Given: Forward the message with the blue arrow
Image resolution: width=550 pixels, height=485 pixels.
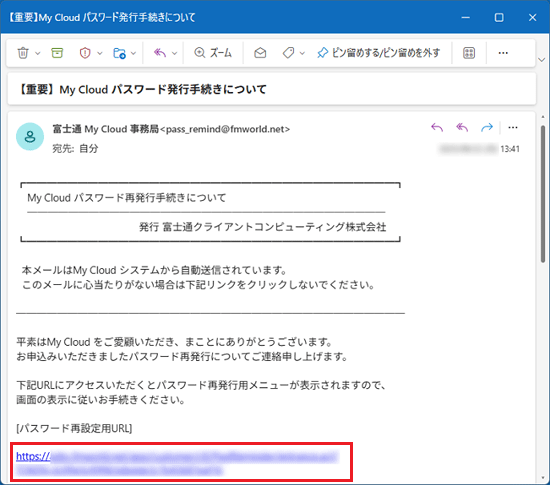Looking at the screenshot, I should [487, 127].
